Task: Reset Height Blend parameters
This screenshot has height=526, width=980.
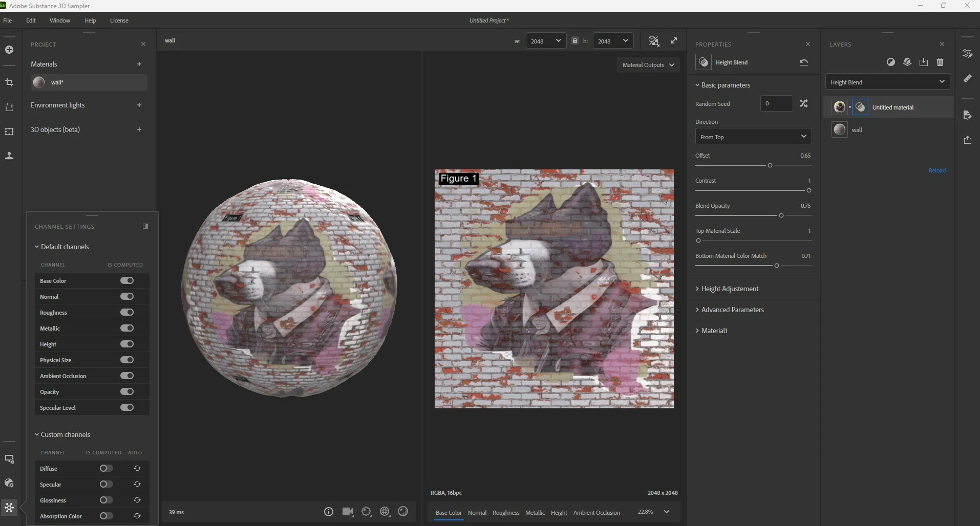Action: pos(804,62)
